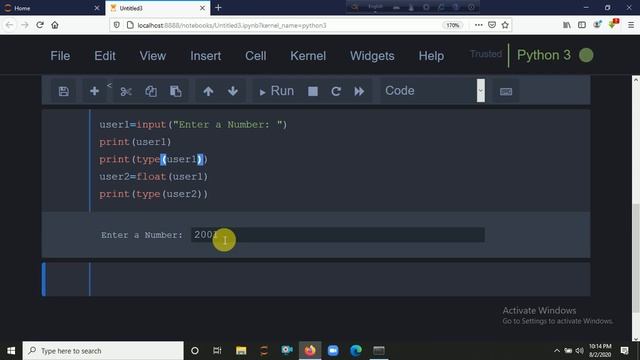Viewport: 640px width, 360px height.
Task: Insert a cell below with the plus icon
Action: [94, 91]
